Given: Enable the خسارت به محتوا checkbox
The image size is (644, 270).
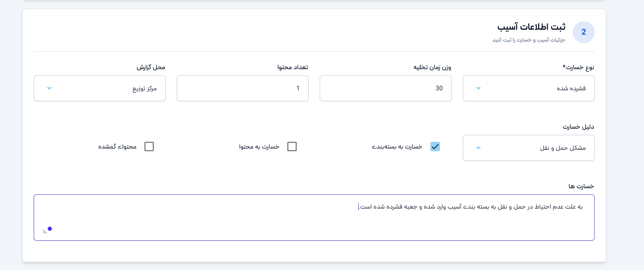Looking at the screenshot, I should 292,146.
